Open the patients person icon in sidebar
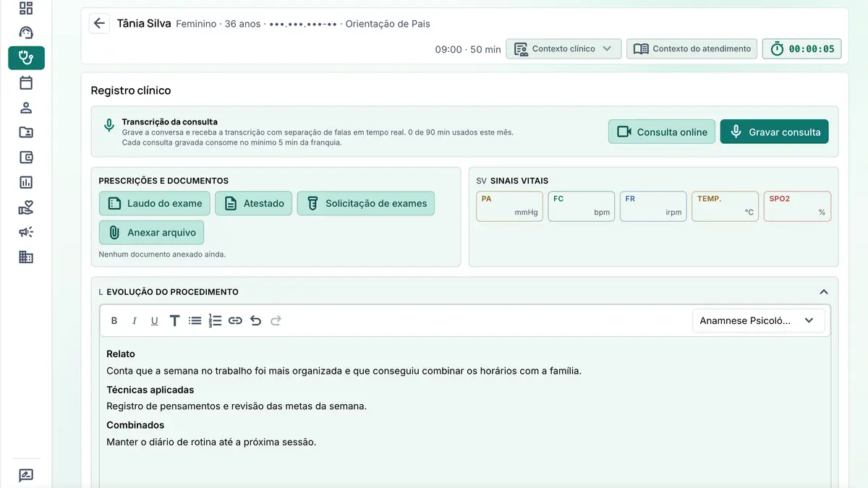This screenshot has width=868, height=488. click(x=26, y=108)
